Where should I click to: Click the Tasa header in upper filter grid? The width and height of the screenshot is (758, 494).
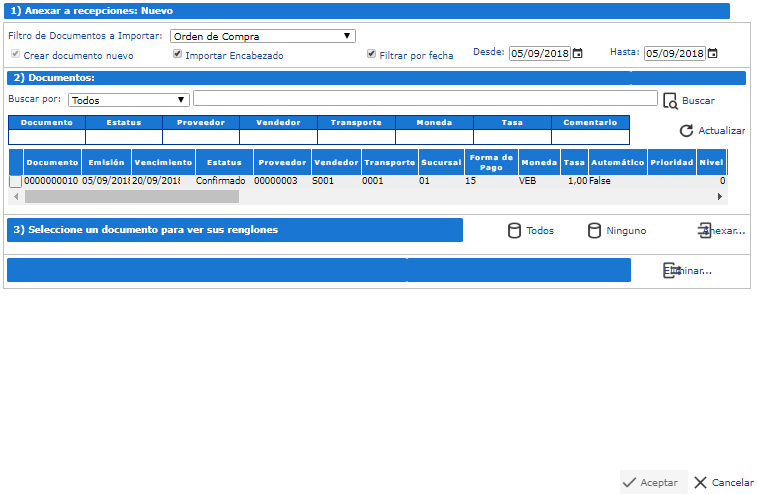click(512, 122)
